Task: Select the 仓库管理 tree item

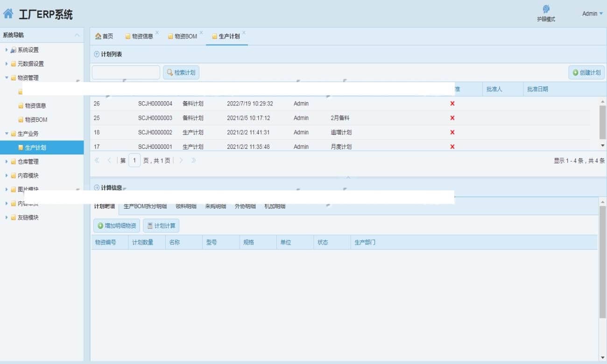Action: (x=28, y=161)
